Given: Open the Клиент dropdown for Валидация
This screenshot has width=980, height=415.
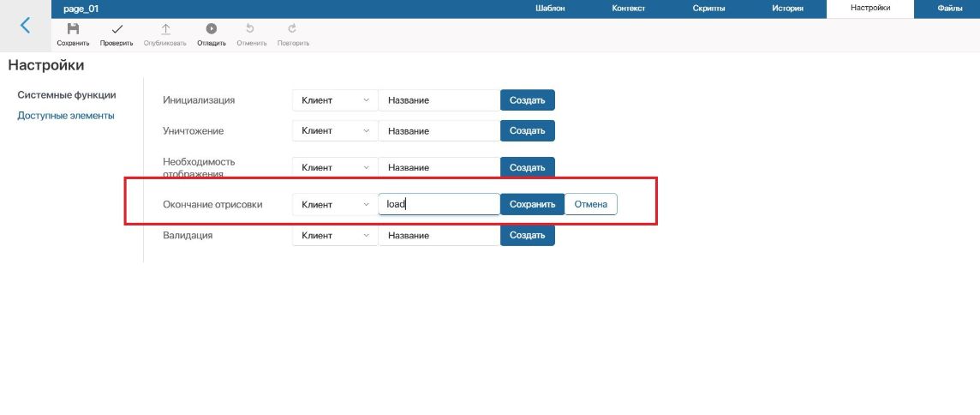Looking at the screenshot, I should pyautogui.click(x=335, y=235).
